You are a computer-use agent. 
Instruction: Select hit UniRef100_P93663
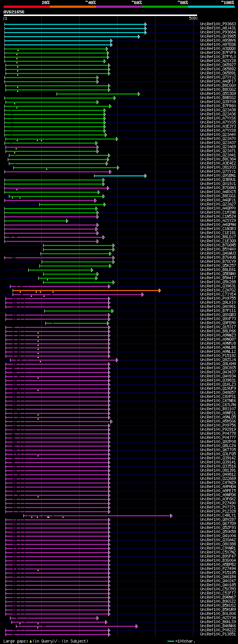pos(218,24)
